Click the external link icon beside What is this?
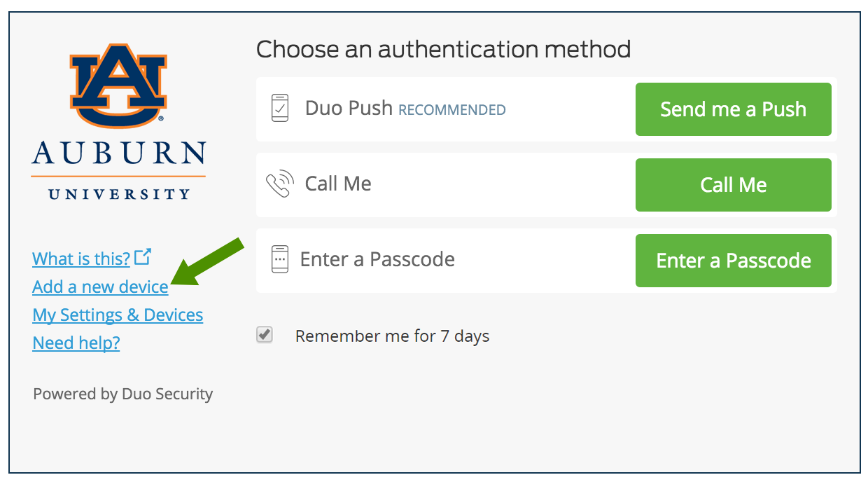The height and width of the screenshot is (482, 868). coord(143,257)
